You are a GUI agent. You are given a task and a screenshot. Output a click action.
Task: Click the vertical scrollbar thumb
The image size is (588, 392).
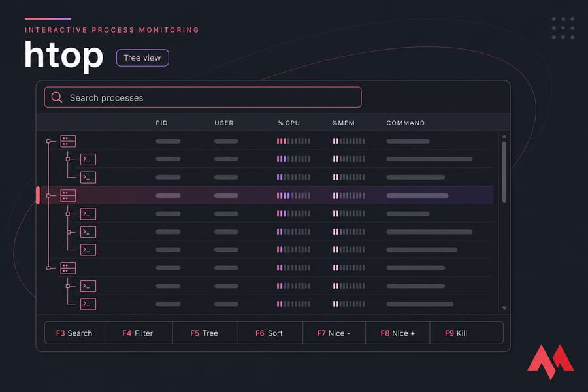(504, 172)
